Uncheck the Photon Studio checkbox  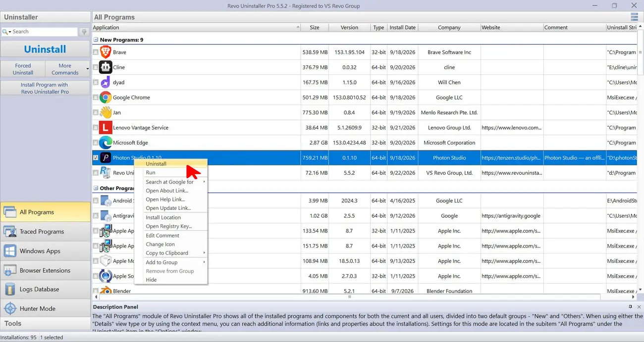coord(95,158)
